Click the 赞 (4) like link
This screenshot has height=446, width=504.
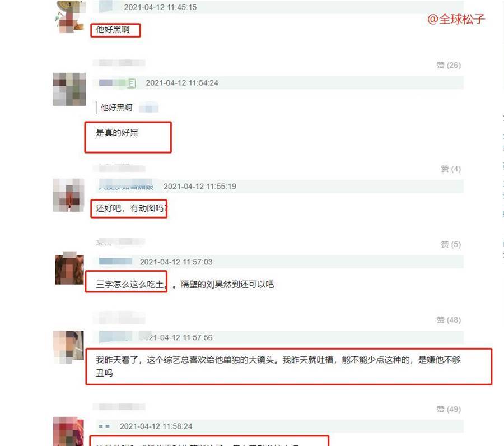(x=451, y=169)
